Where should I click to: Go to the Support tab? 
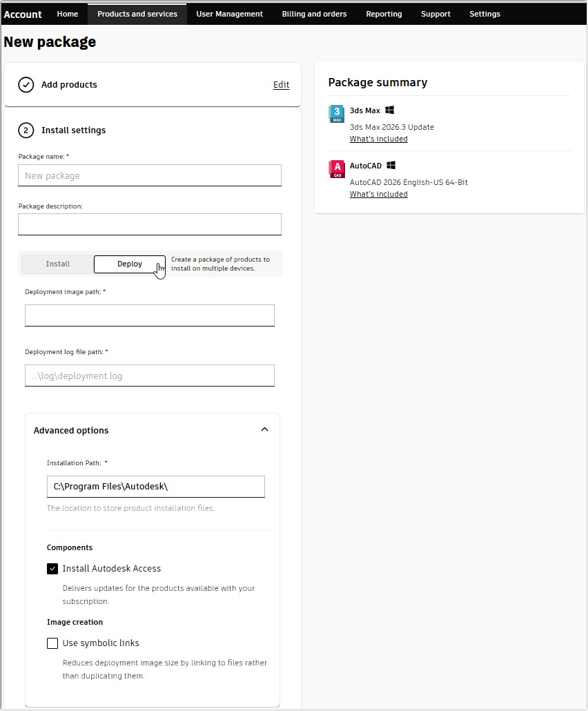pyautogui.click(x=435, y=14)
